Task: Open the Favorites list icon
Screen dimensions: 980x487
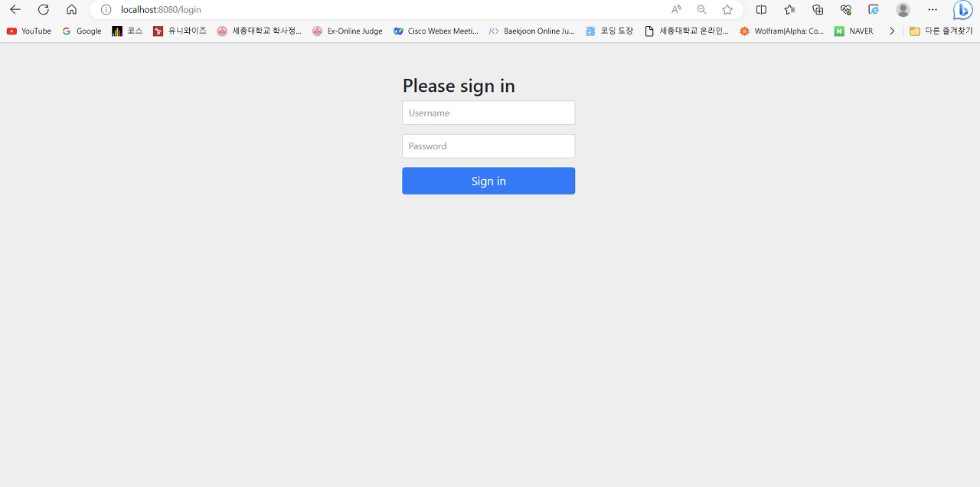Action: (x=789, y=9)
